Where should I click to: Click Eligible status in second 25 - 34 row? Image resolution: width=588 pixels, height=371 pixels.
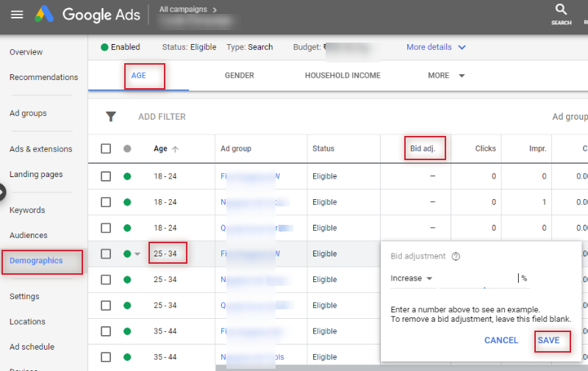[324, 280]
